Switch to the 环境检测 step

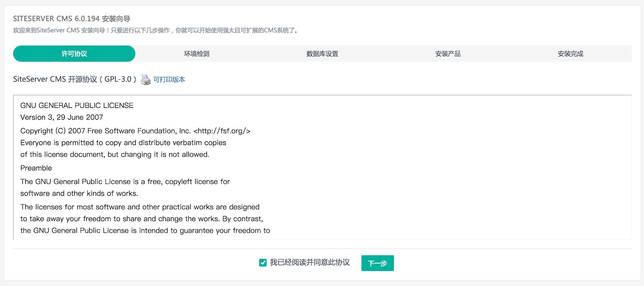(x=197, y=54)
